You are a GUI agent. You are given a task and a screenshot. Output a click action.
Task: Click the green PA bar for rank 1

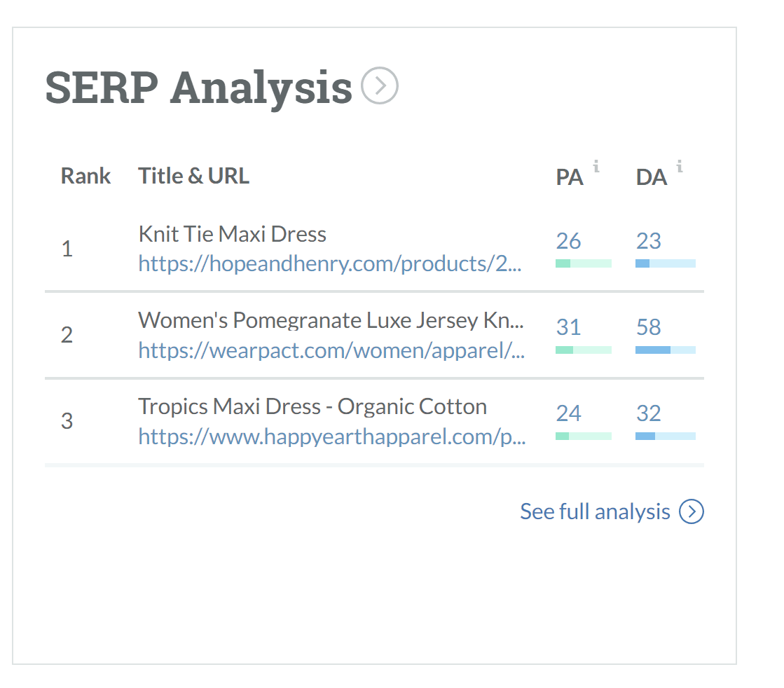[x=584, y=263]
